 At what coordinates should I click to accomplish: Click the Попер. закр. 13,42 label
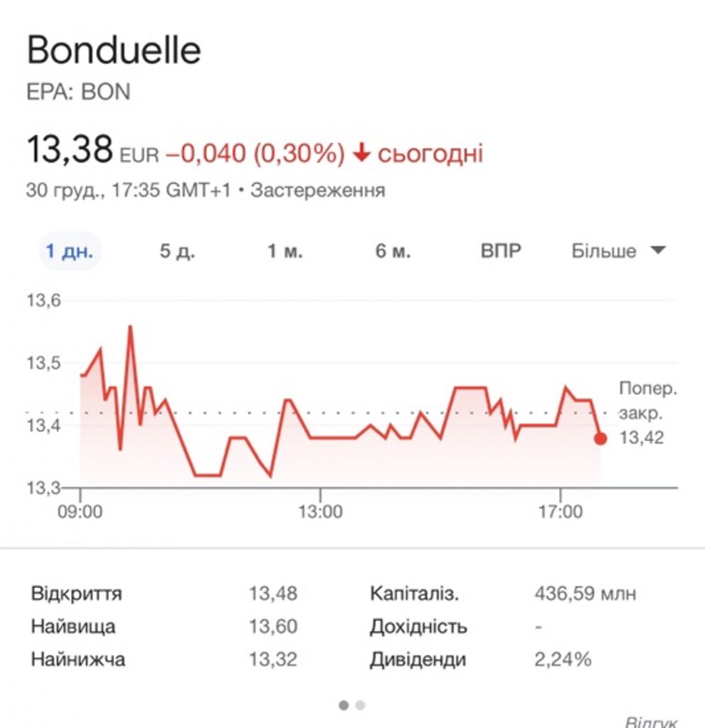(x=647, y=413)
